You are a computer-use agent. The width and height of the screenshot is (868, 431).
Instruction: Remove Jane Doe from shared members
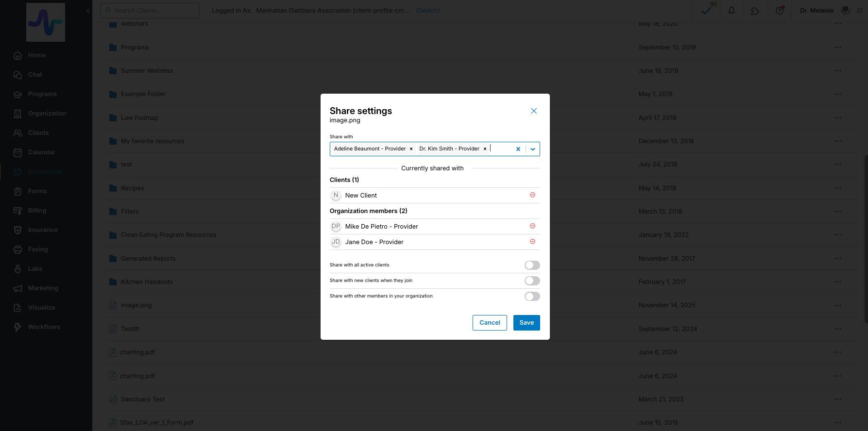(x=532, y=242)
